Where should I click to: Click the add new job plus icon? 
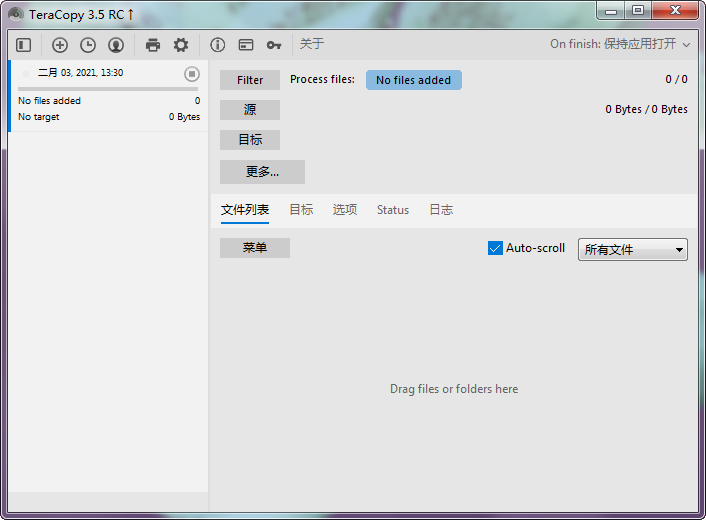tap(60, 45)
